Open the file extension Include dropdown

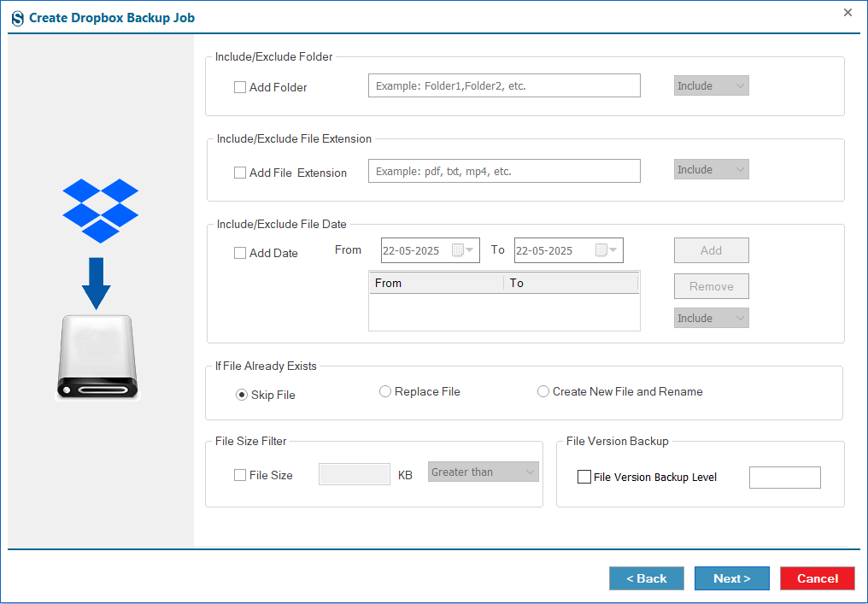tap(712, 169)
